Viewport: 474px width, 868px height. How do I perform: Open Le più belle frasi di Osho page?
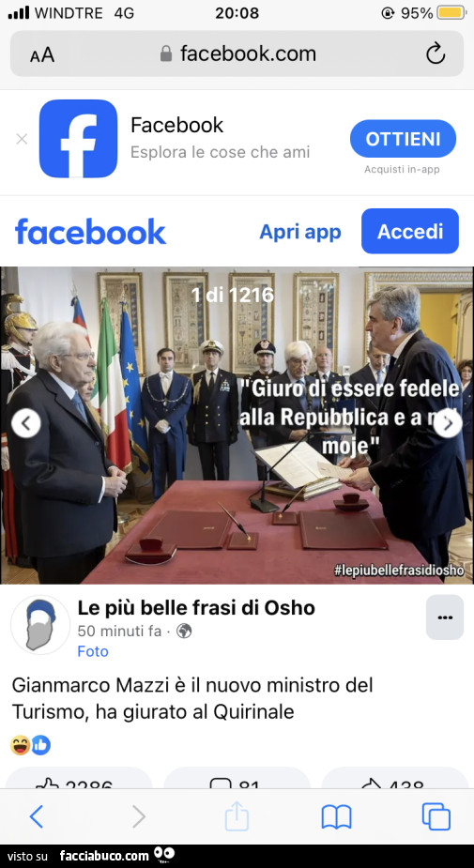[196, 608]
